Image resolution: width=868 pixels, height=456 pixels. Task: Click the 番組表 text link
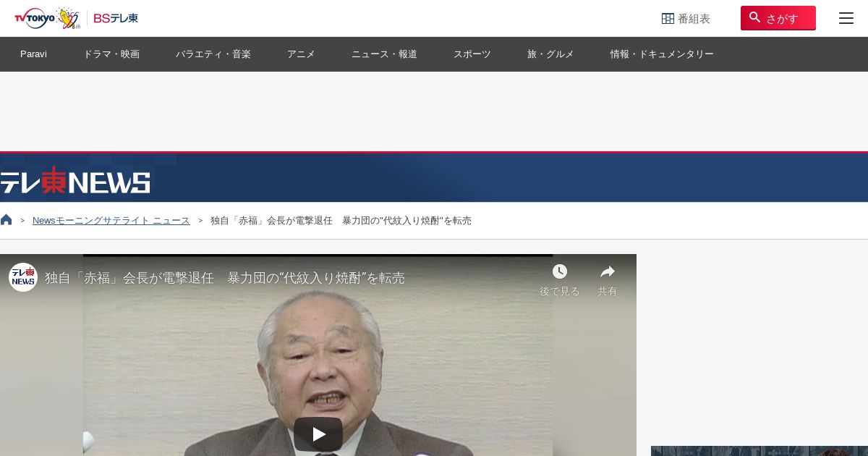[x=694, y=19]
